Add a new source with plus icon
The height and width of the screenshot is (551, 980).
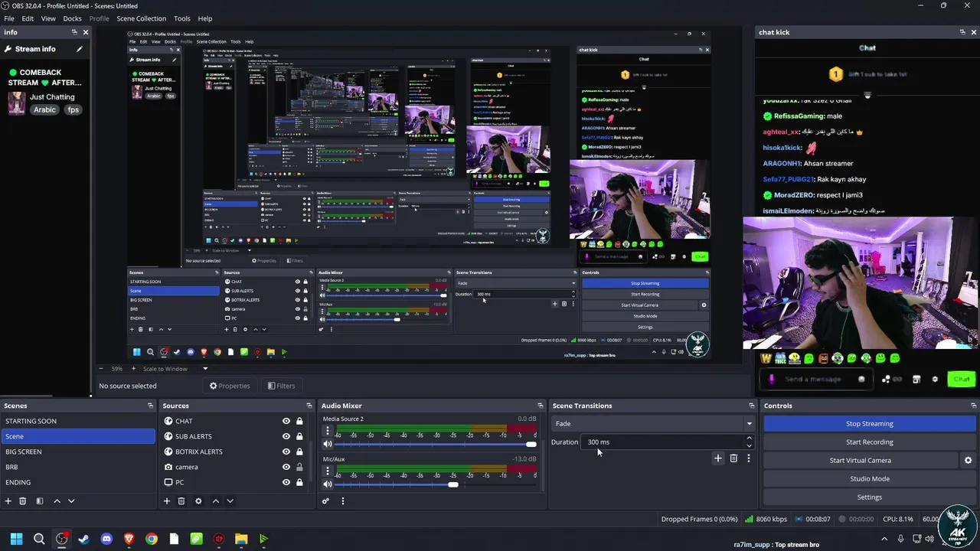tap(167, 501)
